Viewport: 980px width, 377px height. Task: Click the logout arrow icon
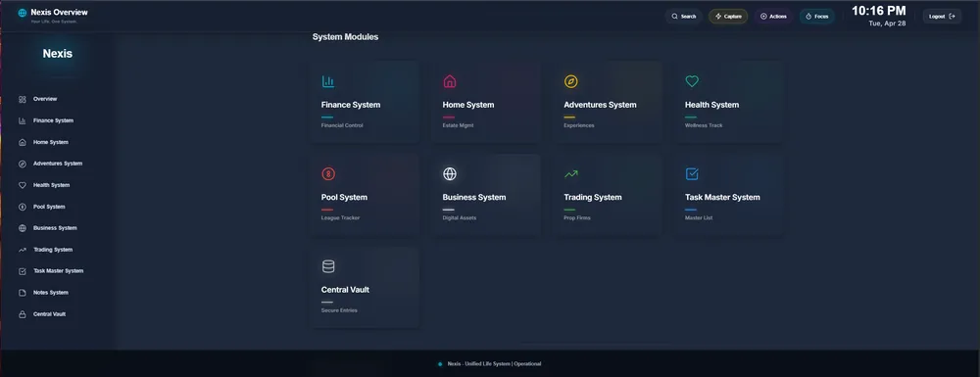pos(952,17)
